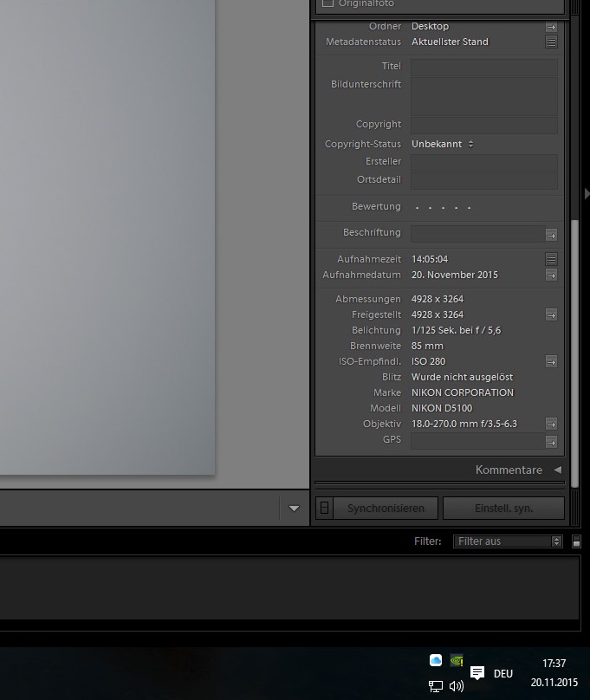
Task: Click the Ordner value Desktop
Action: [430, 26]
